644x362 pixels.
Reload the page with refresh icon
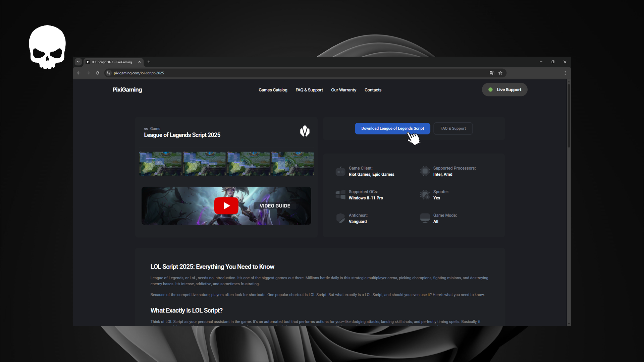[x=98, y=73]
